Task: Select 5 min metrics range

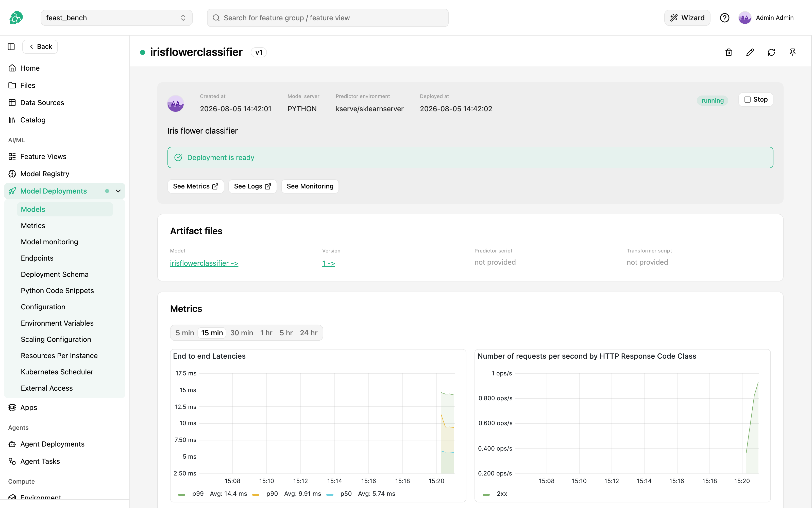Action: coord(185,333)
